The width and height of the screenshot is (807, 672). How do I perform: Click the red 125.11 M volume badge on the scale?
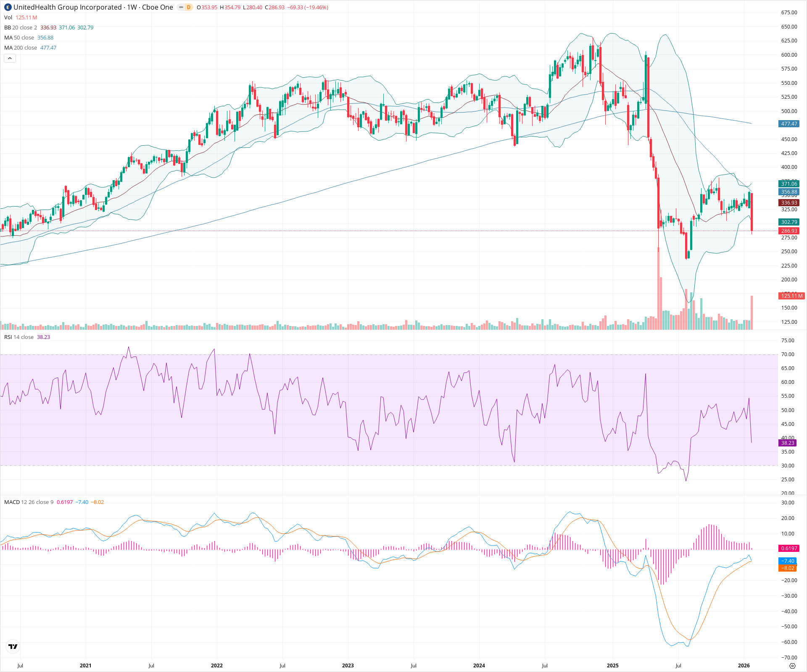click(791, 296)
